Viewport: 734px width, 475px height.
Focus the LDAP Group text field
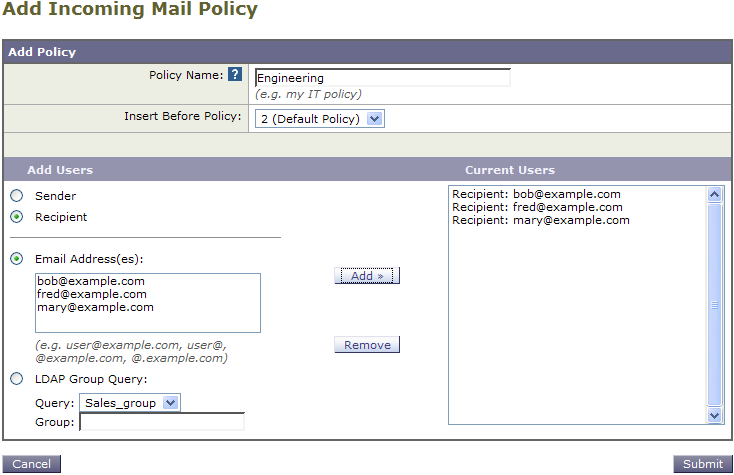[x=162, y=422]
